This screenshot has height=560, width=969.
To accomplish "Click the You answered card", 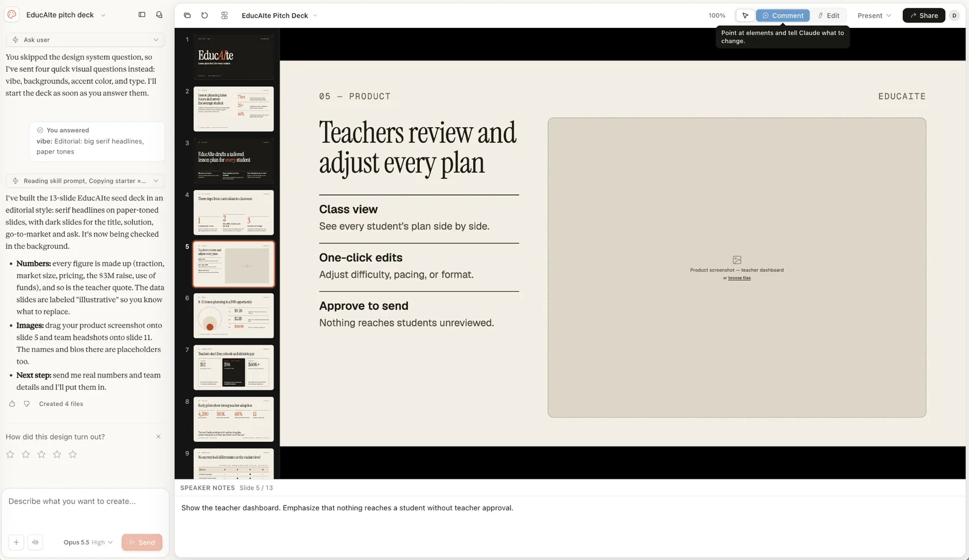I will [97, 142].
